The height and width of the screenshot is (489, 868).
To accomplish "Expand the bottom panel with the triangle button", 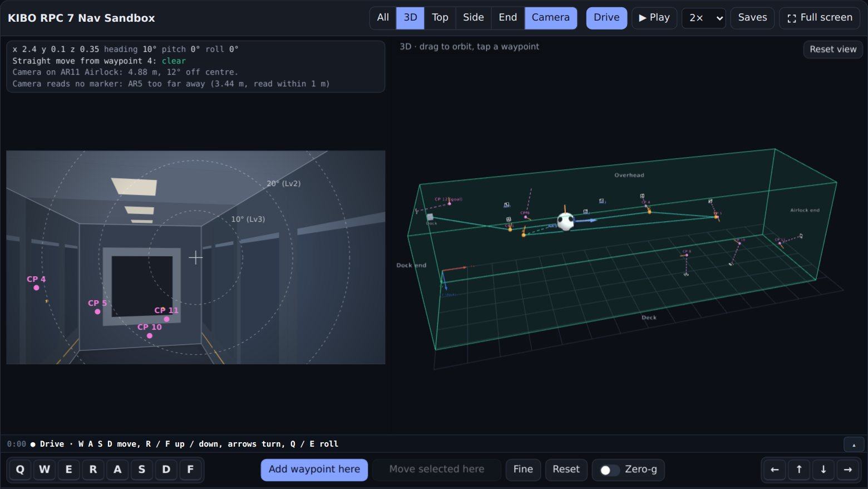I will (x=854, y=444).
